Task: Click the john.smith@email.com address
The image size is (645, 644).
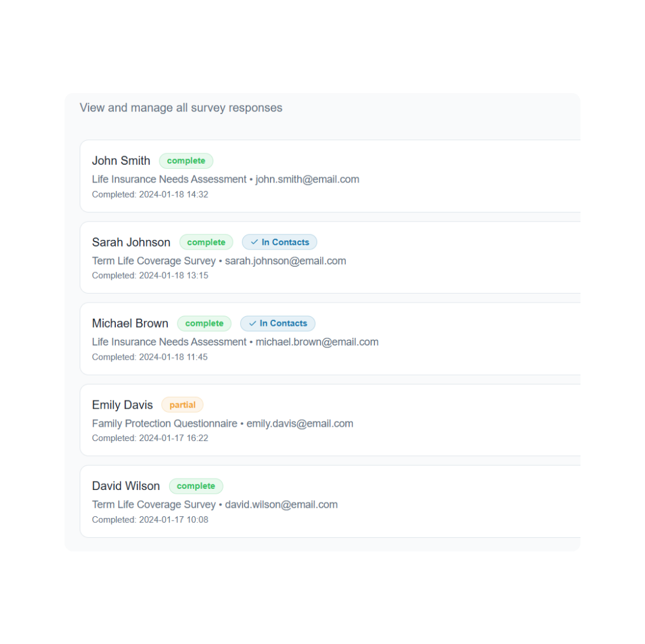Action: 308,179
